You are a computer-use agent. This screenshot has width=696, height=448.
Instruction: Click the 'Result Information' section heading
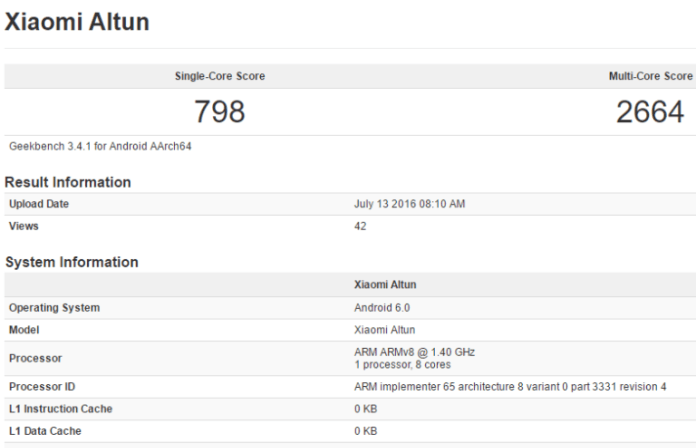click(67, 182)
